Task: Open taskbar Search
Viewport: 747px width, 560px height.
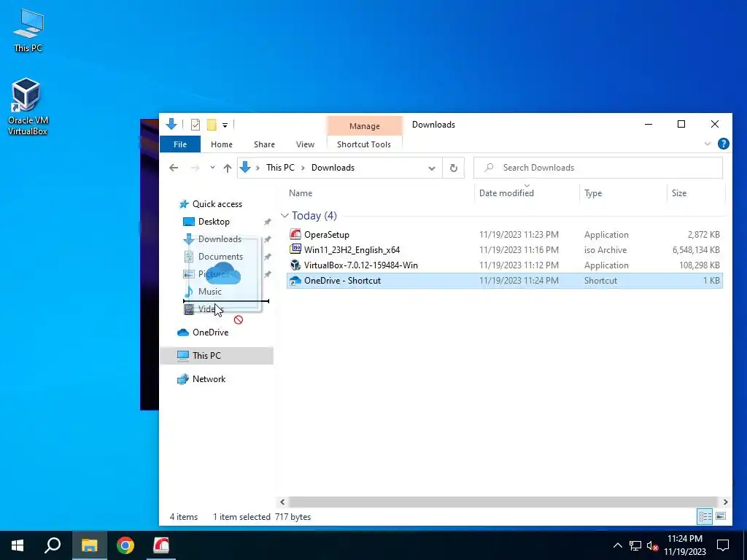Action: coord(53,545)
